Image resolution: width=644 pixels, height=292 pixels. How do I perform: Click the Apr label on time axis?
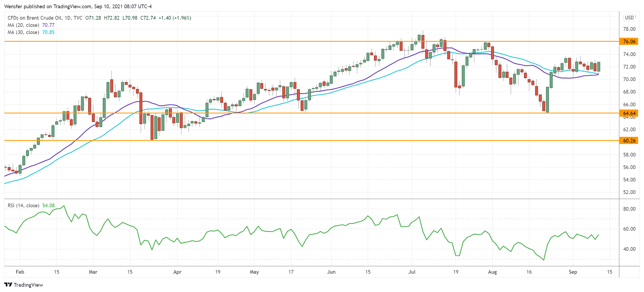point(177,272)
